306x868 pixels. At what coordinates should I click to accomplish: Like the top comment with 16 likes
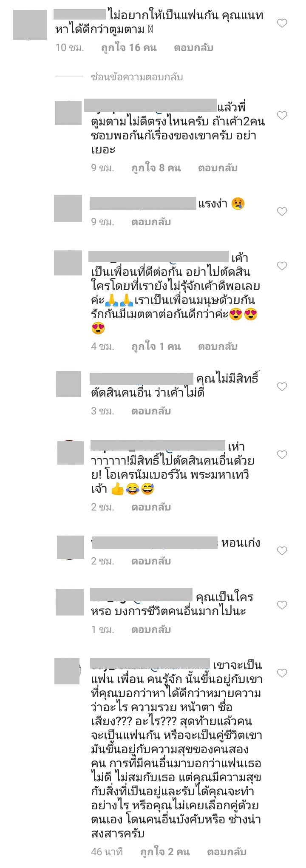pyautogui.click(x=282, y=23)
